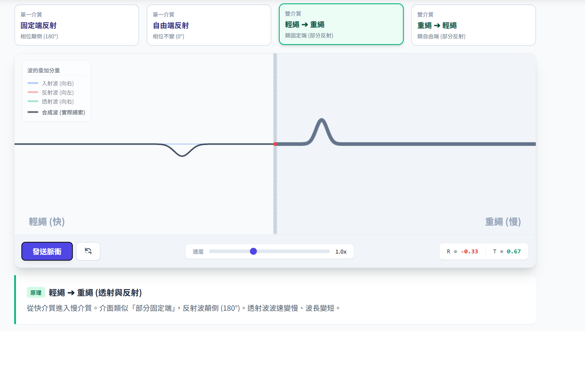The height and width of the screenshot is (392, 585).
Task: Click the green 原理 badge
Action: [36, 293]
